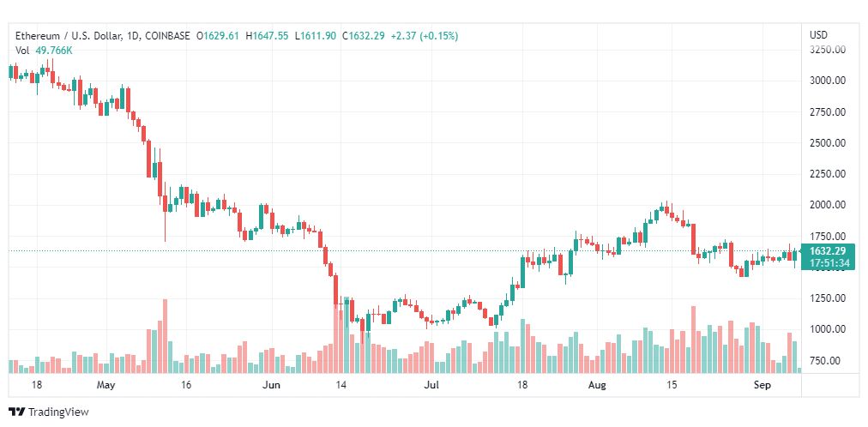
Task: Select the Aug date label on time axis
Action: pyautogui.click(x=598, y=385)
